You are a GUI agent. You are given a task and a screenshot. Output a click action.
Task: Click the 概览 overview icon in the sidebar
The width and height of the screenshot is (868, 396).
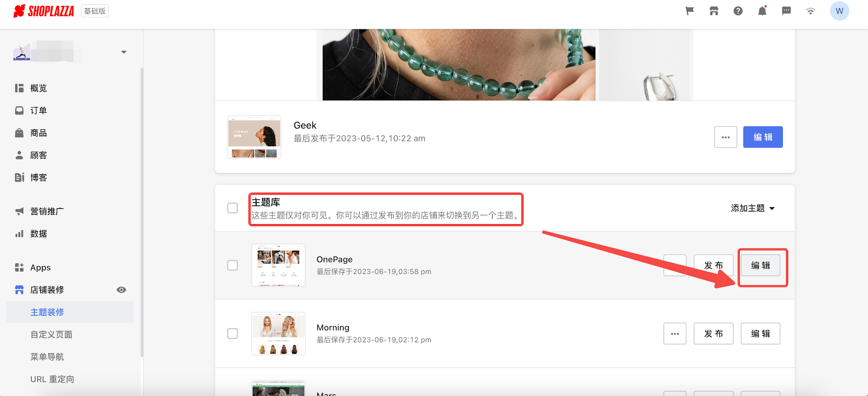tap(20, 88)
